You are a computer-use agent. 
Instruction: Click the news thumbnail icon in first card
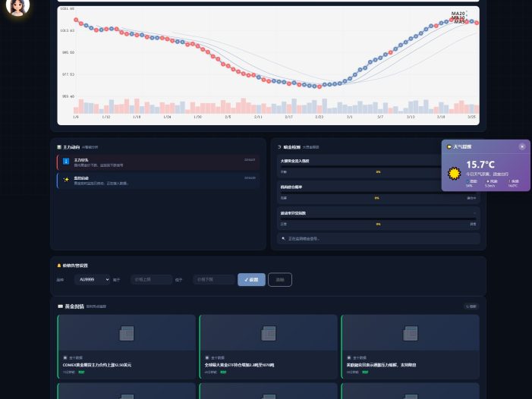pos(127,333)
